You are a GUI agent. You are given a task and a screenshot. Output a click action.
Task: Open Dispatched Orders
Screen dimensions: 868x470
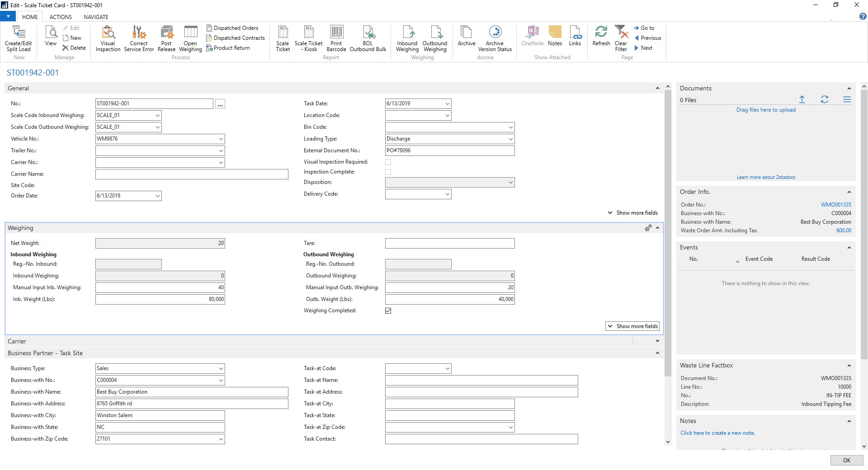pyautogui.click(x=232, y=28)
